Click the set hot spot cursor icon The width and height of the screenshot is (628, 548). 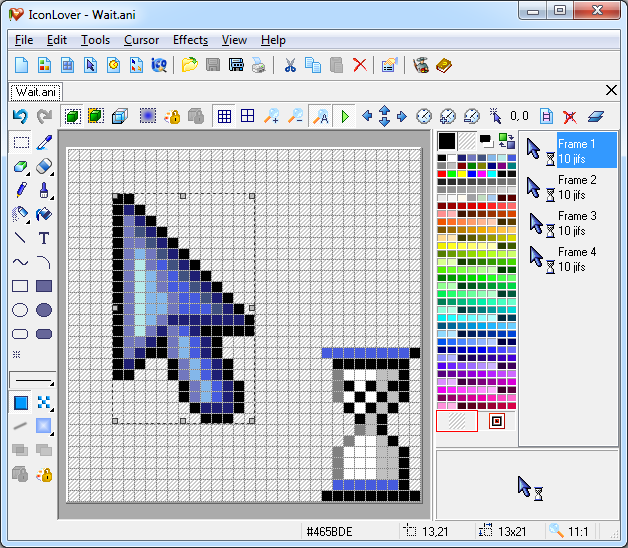495,116
